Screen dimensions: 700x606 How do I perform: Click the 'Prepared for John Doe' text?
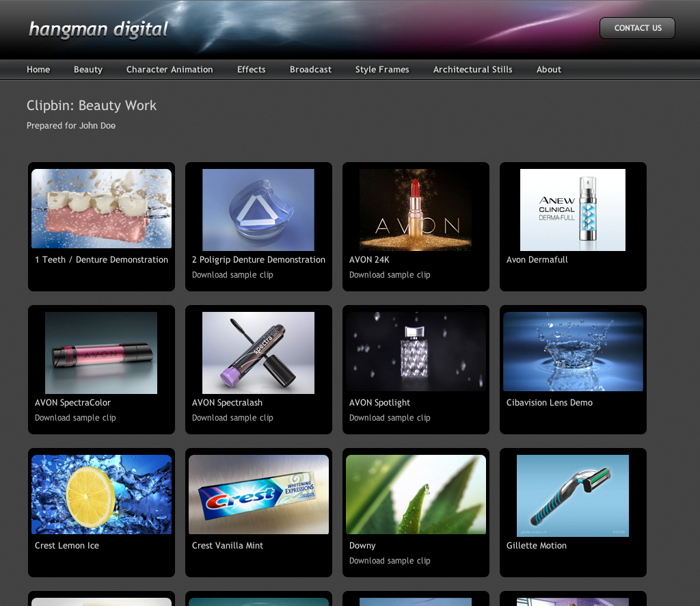tap(71, 126)
